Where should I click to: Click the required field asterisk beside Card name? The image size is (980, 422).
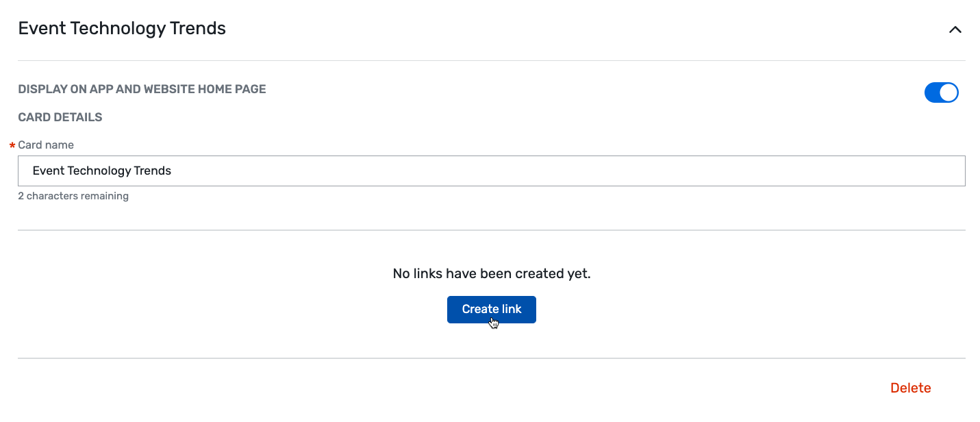click(x=12, y=145)
